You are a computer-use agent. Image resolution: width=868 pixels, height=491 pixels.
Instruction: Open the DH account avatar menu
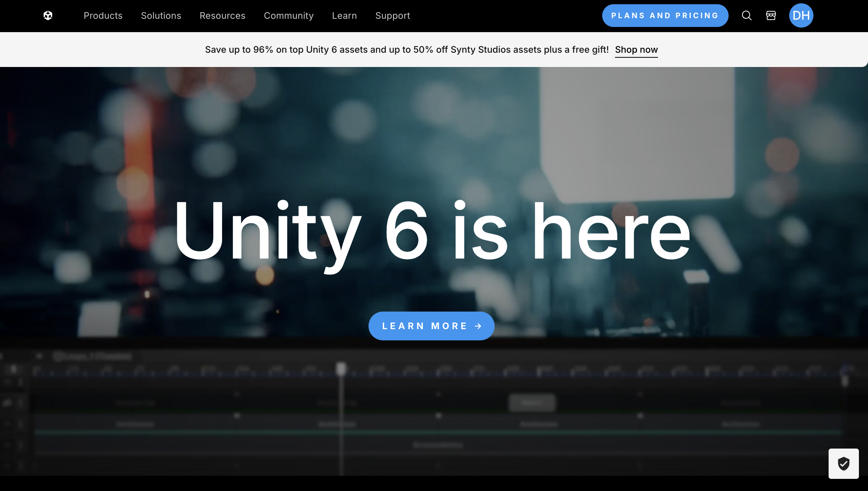(x=801, y=15)
